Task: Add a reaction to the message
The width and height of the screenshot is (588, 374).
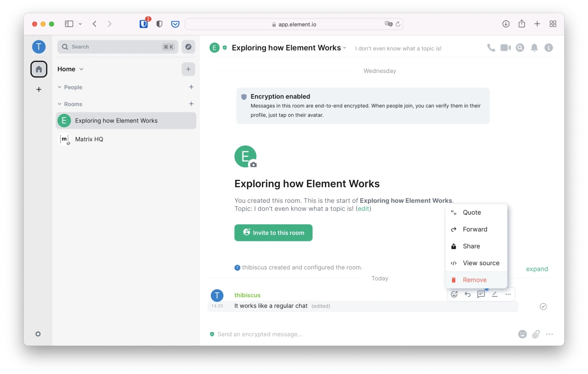Action: [454, 295]
